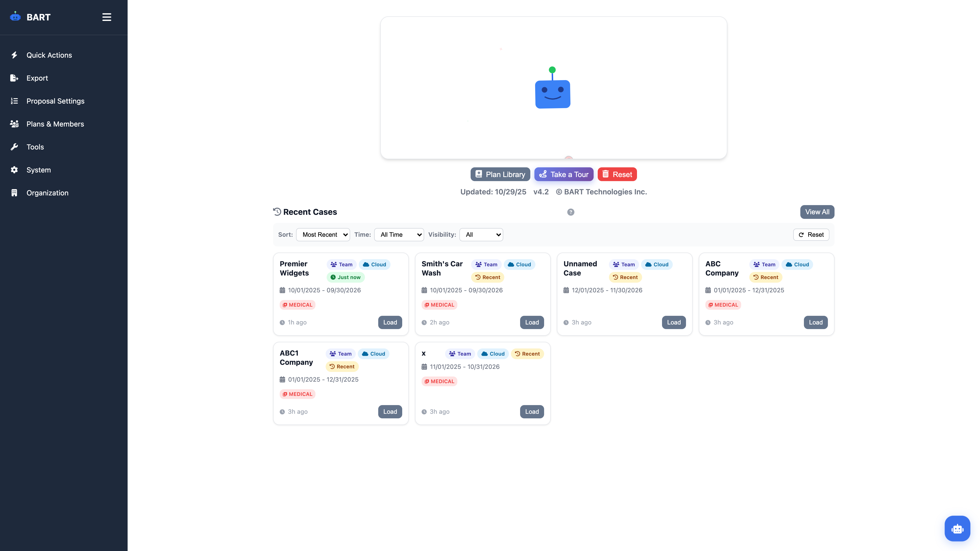Click the history icon beside Recent Cases
Viewport: 980px width, 551px height.
pyautogui.click(x=277, y=211)
